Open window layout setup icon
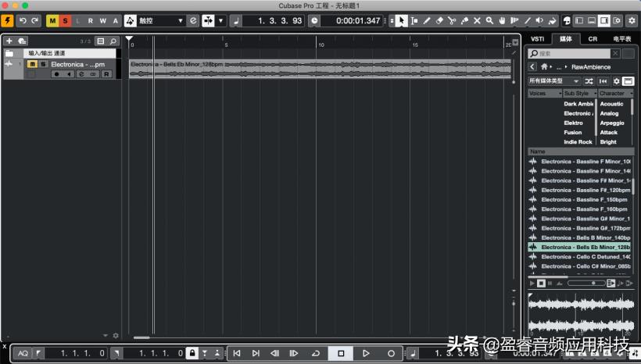The image size is (641, 364). pyautogui.click(x=617, y=21)
